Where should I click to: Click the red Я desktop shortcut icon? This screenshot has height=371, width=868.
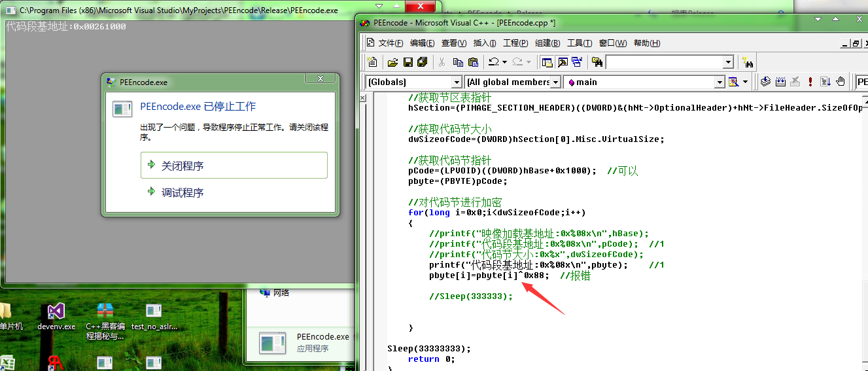pos(56,363)
